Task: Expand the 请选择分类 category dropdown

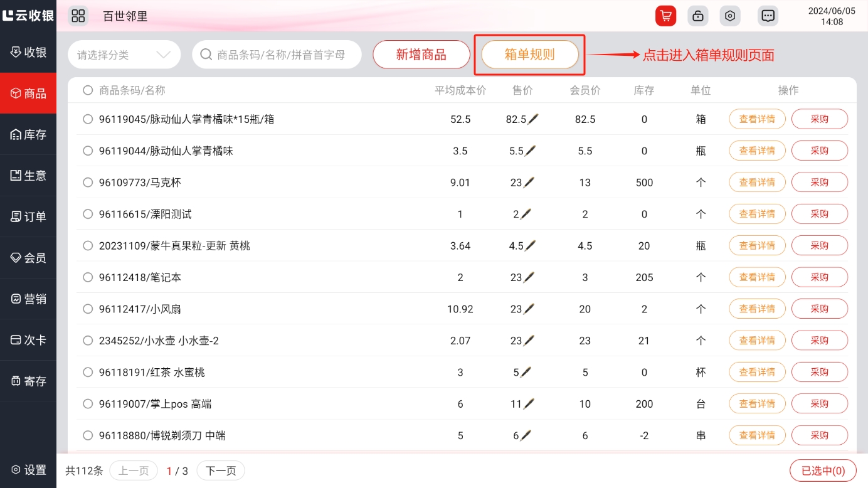Action: [x=124, y=55]
